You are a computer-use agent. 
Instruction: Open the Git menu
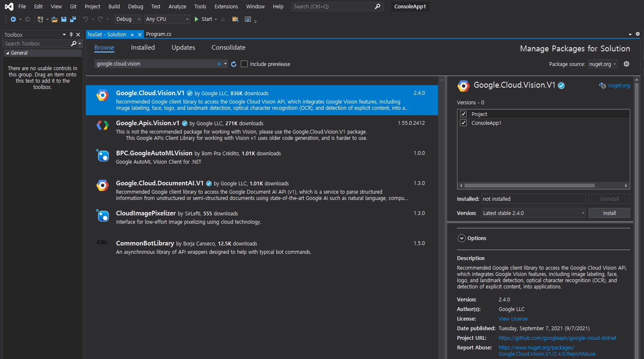pos(73,6)
